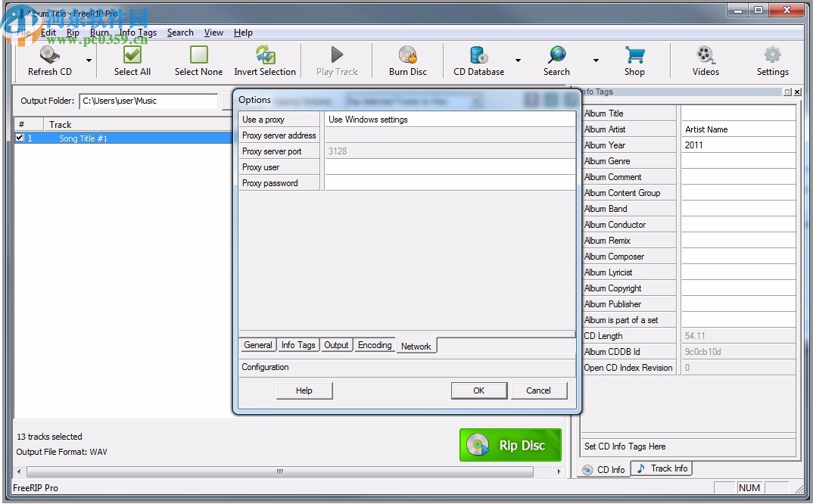Open the Settings toolbar icon

772,59
